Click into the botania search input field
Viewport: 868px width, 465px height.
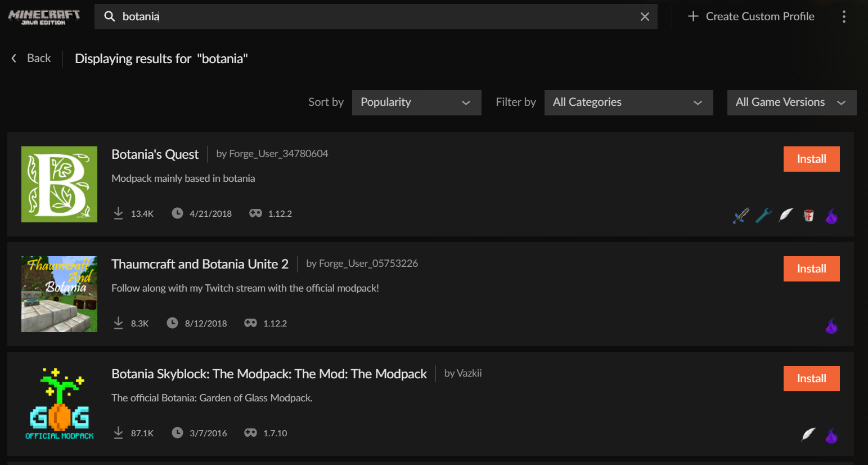click(371, 17)
